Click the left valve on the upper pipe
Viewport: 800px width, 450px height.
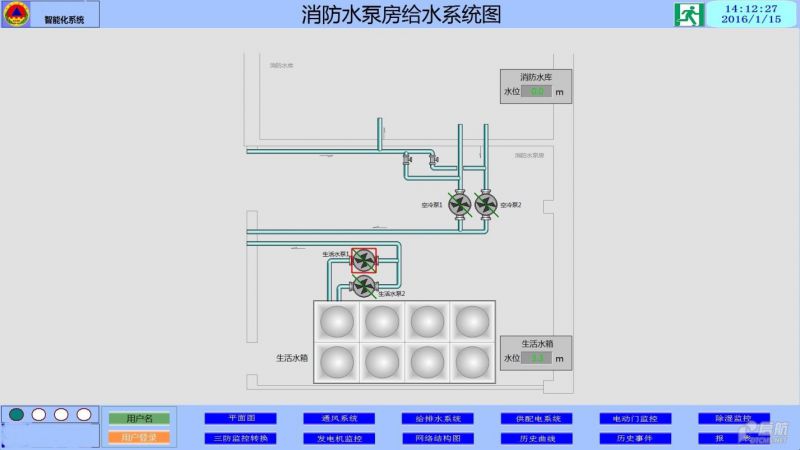click(x=407, y=158)
